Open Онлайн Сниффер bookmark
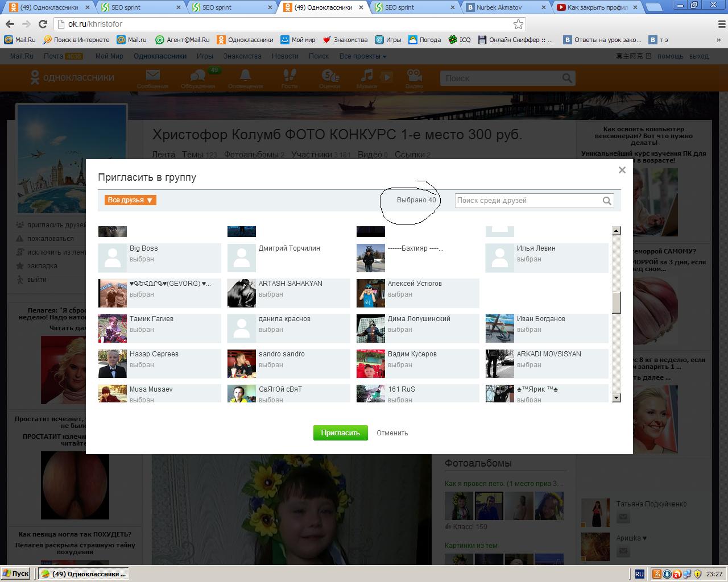 point(515,40)
